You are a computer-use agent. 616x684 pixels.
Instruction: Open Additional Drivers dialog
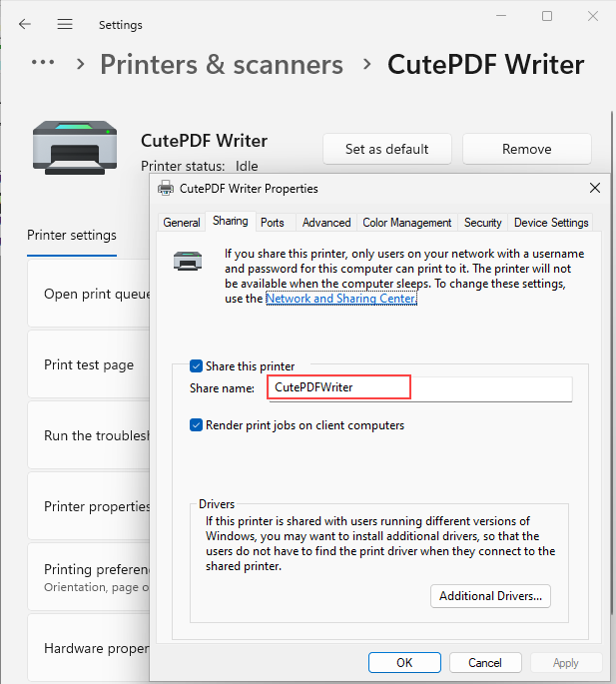pos(490,596)
